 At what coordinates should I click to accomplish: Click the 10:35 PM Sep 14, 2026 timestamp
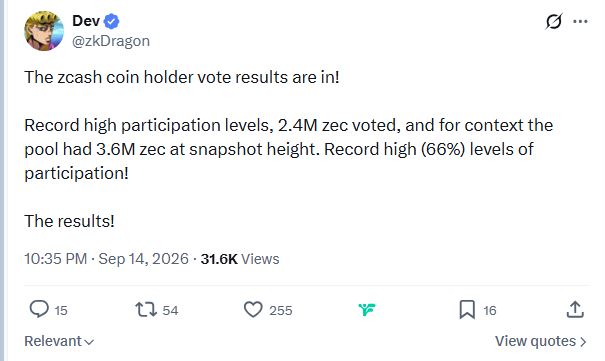coord(106,259)
